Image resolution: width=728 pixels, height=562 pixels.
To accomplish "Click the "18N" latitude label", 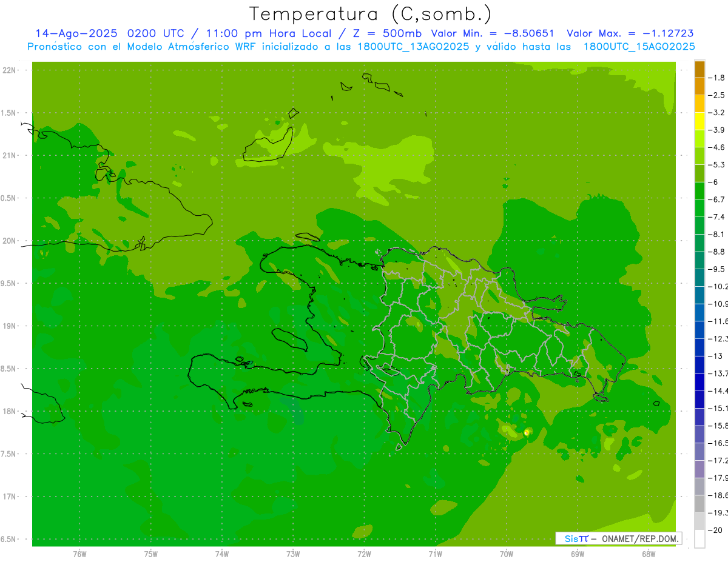I will 10,412.
